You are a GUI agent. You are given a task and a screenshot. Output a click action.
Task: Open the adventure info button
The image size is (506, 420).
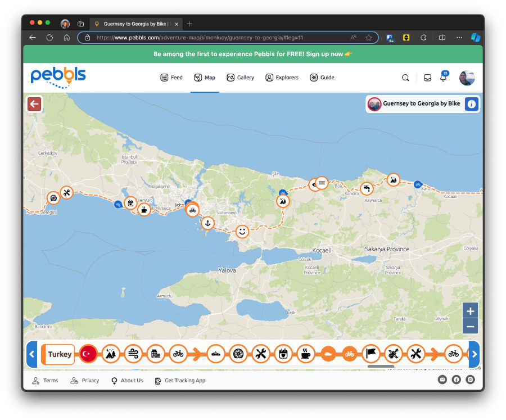pyautogui.click(x=472, y=104)
